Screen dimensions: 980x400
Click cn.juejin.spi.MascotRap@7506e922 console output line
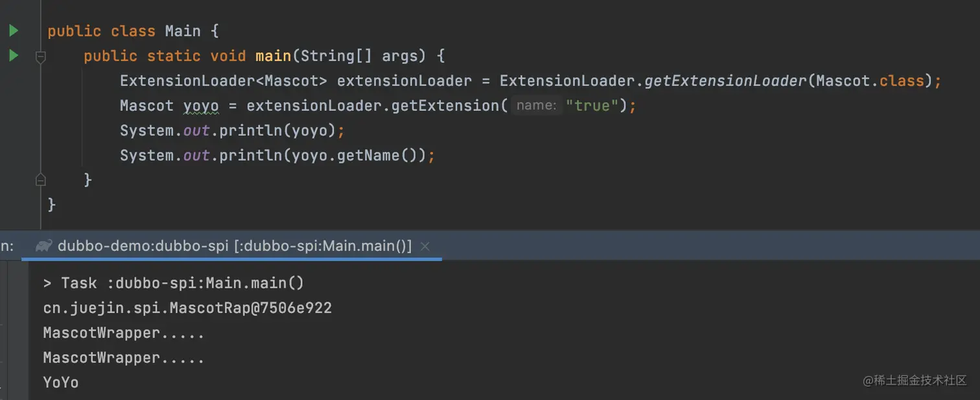(x=187, y=308)
